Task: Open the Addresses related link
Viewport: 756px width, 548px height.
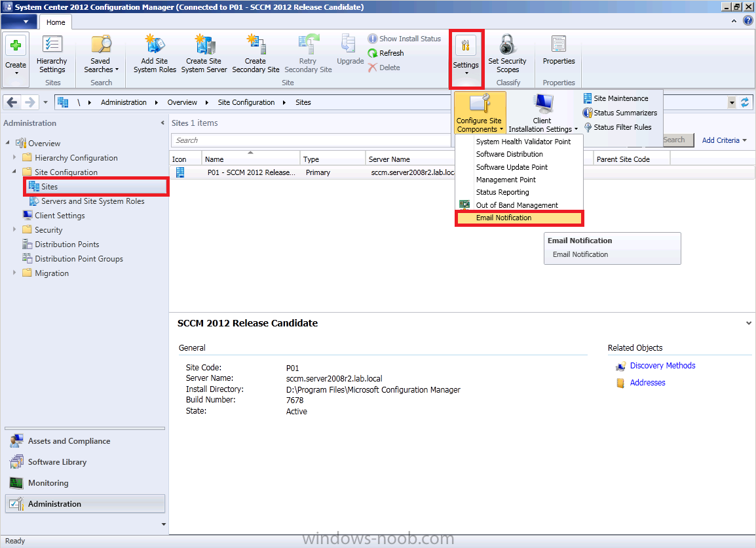Action: [x=647, y=383]
